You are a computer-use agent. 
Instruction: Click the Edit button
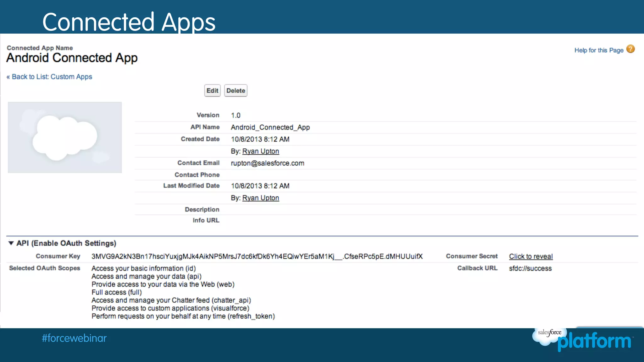click(212, 90)
